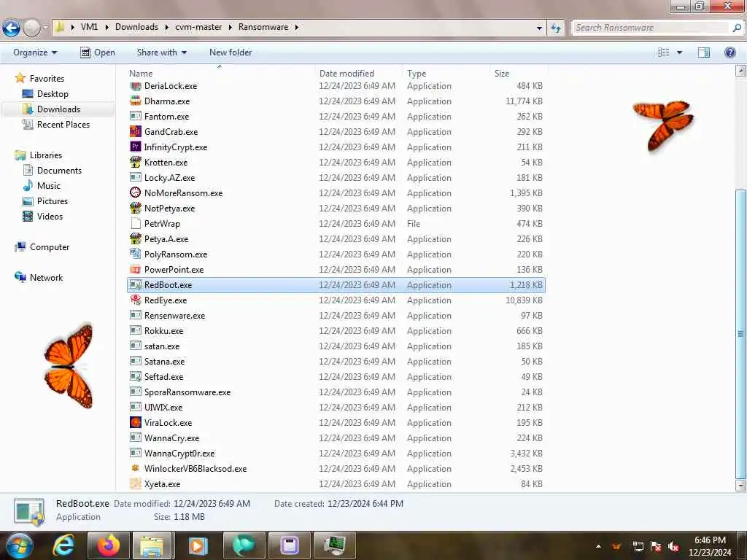This screenshot has height=560, width=747.
Task: Sort by the Name column header
Action: click(x=220, y=74)
